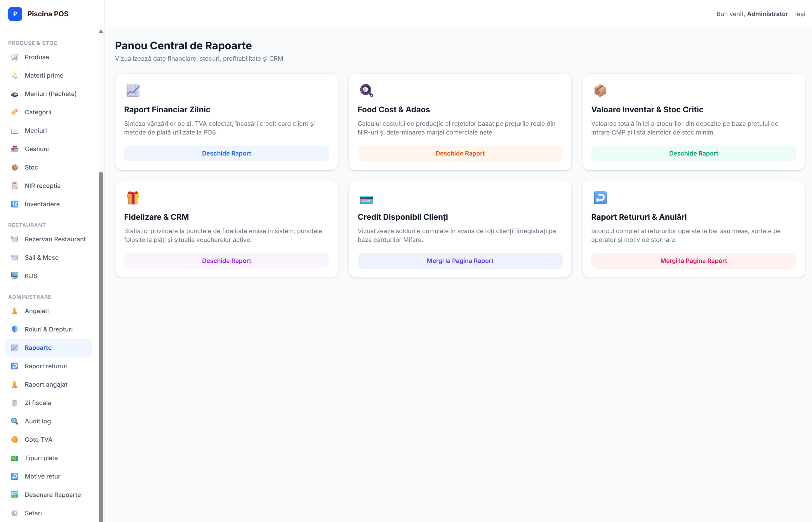
Task: Open Sali & Mese section
Action: (48, 258)
